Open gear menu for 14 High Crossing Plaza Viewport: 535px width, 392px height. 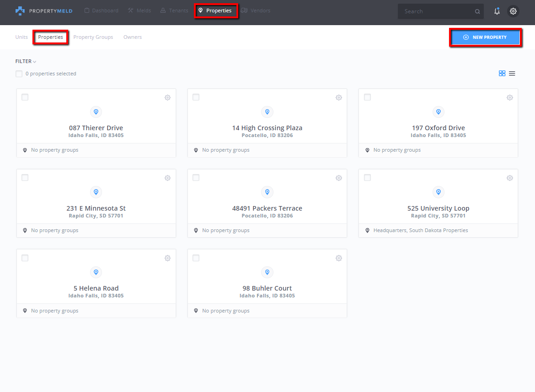pyautogui.click(x=339, y=97)
